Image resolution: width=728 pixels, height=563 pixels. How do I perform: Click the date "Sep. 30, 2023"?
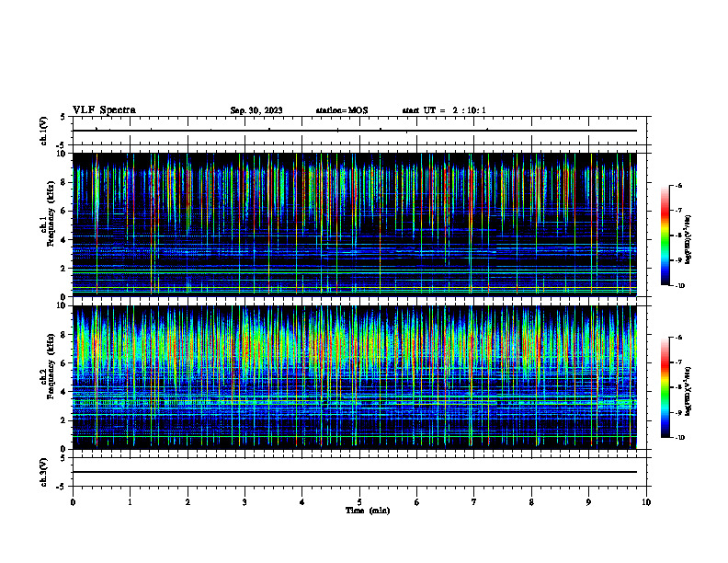[x=256, y=110]
